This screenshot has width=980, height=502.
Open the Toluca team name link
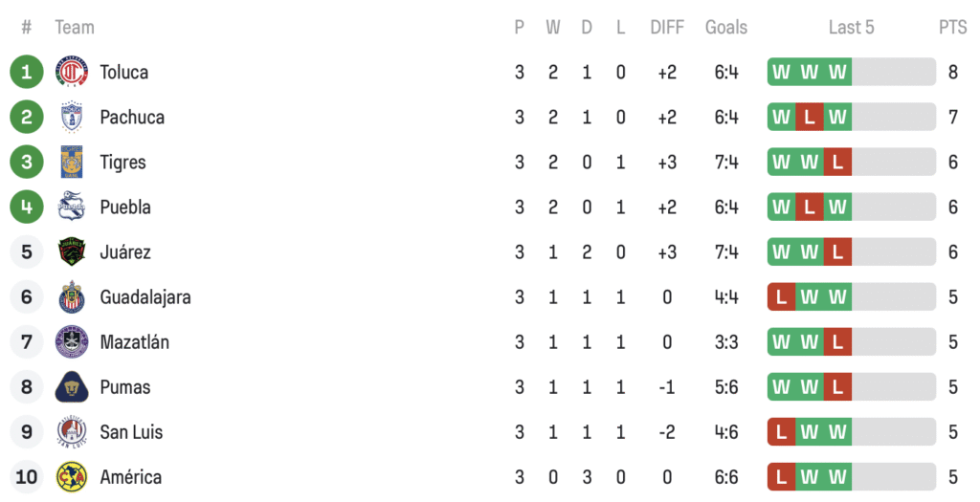pyautogui.click(x=123, y=72)
